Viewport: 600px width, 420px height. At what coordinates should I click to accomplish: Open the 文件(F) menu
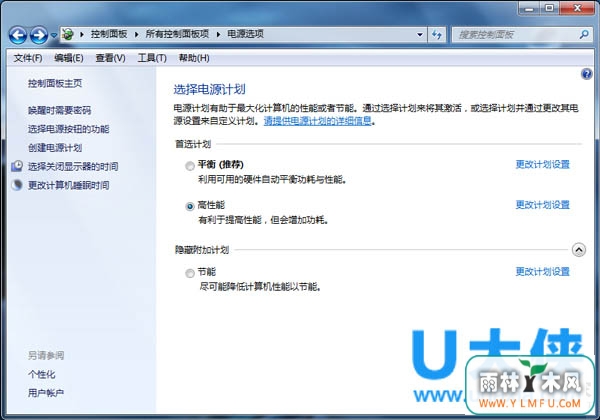point(28,58)
